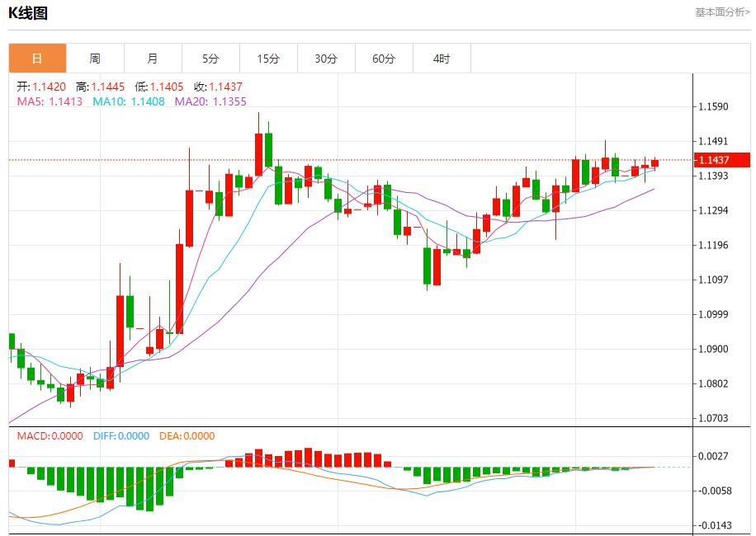Click the MACD indicator label
The height and width of the screenshot is (536, 756).
pyautogui.click(x=50, y=436)
